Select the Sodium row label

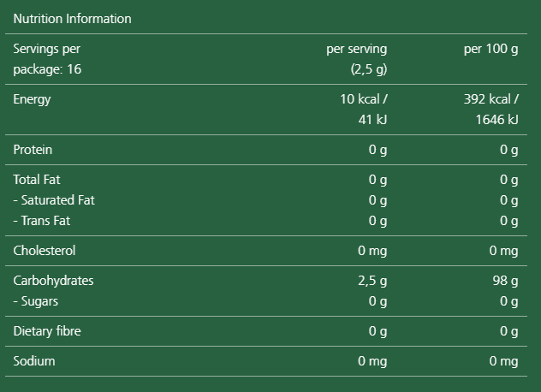34,361
